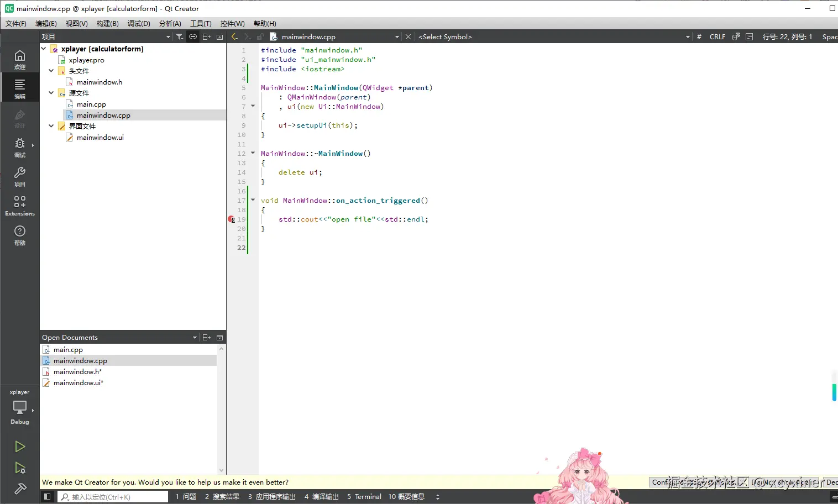The image size is (838, 504).
Task: Switch to Edit mode in sidebar
Action: (20, 88)
